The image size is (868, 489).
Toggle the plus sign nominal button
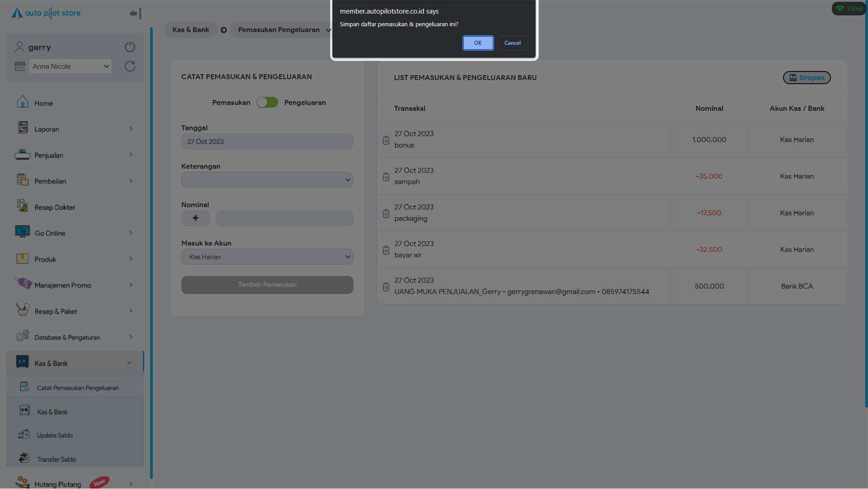pyautogui.click(x=195, y=218)
